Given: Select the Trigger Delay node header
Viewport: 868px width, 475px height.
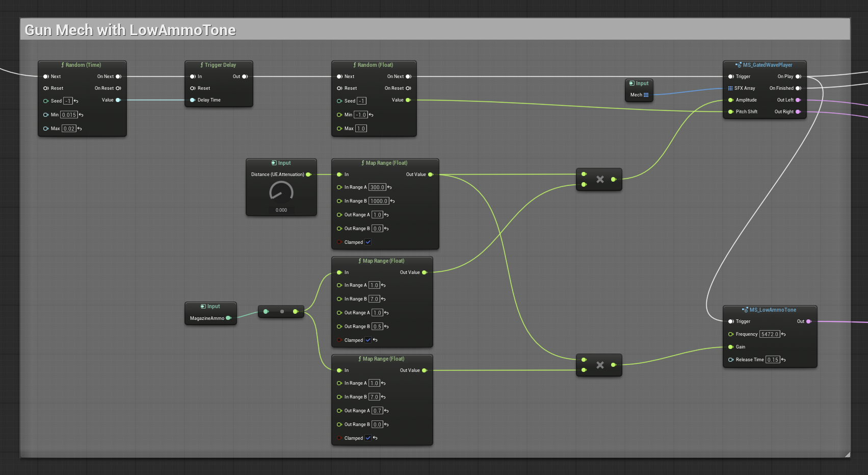Looking at the screenshot, I should click(x=219, y=65).
